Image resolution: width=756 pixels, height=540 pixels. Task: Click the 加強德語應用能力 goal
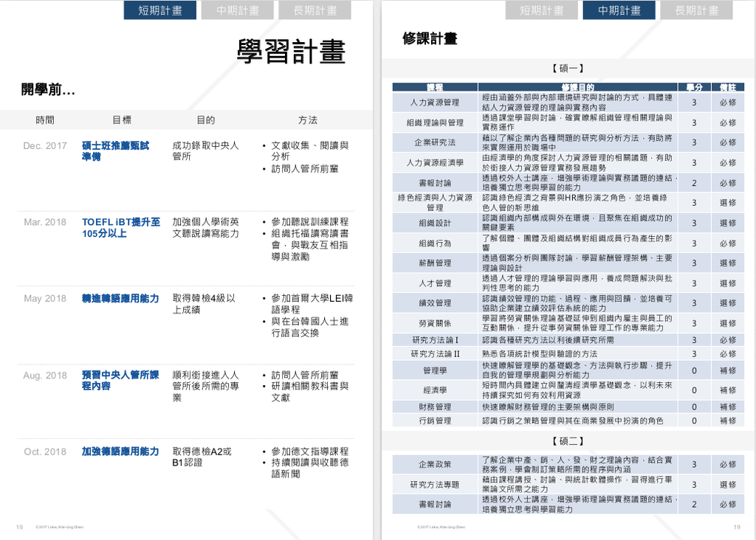(x=120, y=452)
